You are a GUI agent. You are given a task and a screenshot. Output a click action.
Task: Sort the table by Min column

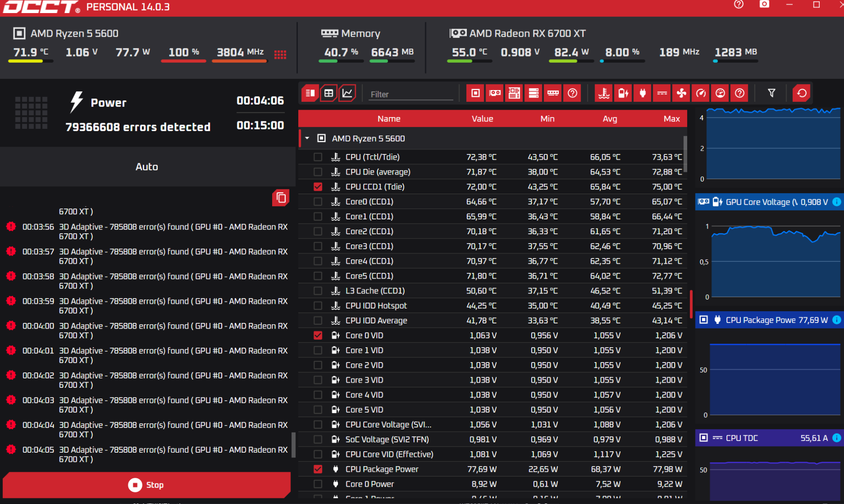pyautogui.click(x=547, y=119)
